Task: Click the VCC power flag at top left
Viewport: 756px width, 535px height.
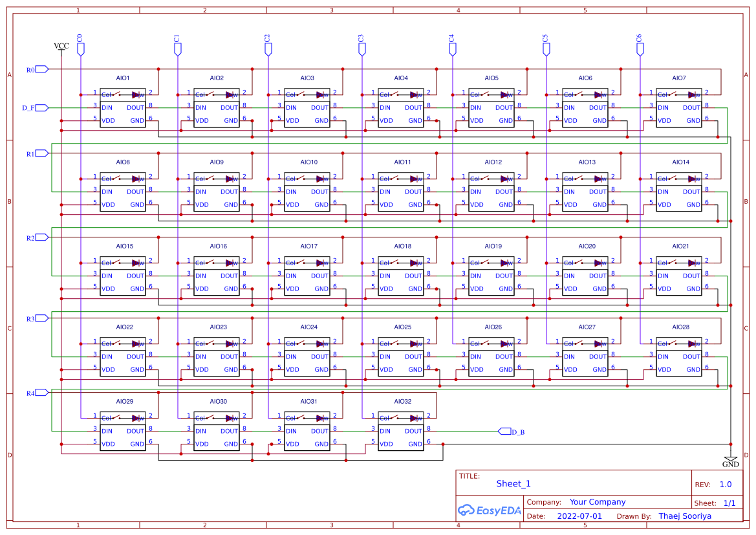Action: coord(60,46)
